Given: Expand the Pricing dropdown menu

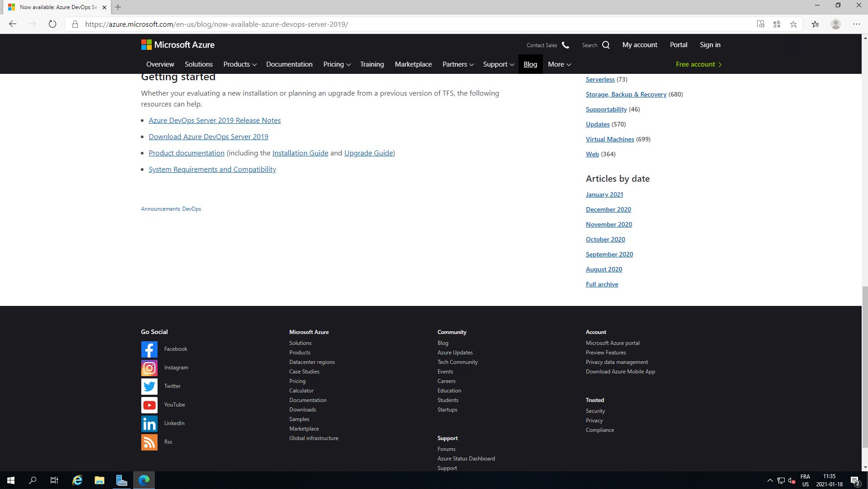Looking at the screenshot, I should pos(336,64).
